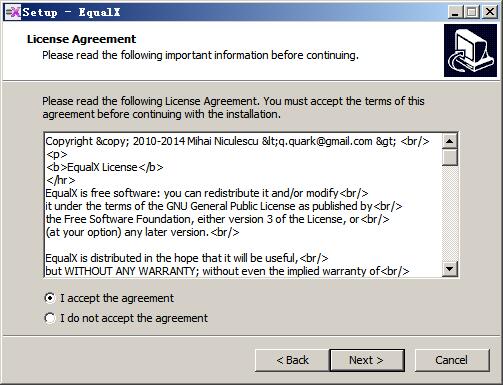This screenshot has height=385, width=503.
Task: Click the EqualX License bold line
Action: click(x=105, y=167)
